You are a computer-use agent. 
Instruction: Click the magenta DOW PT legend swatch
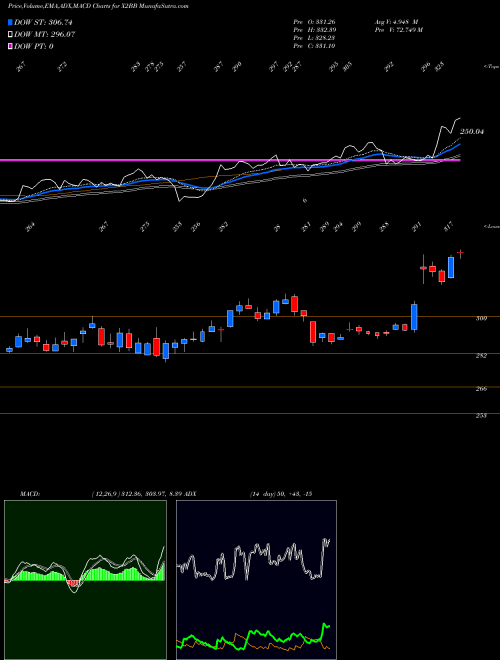(x=11, y=46)
